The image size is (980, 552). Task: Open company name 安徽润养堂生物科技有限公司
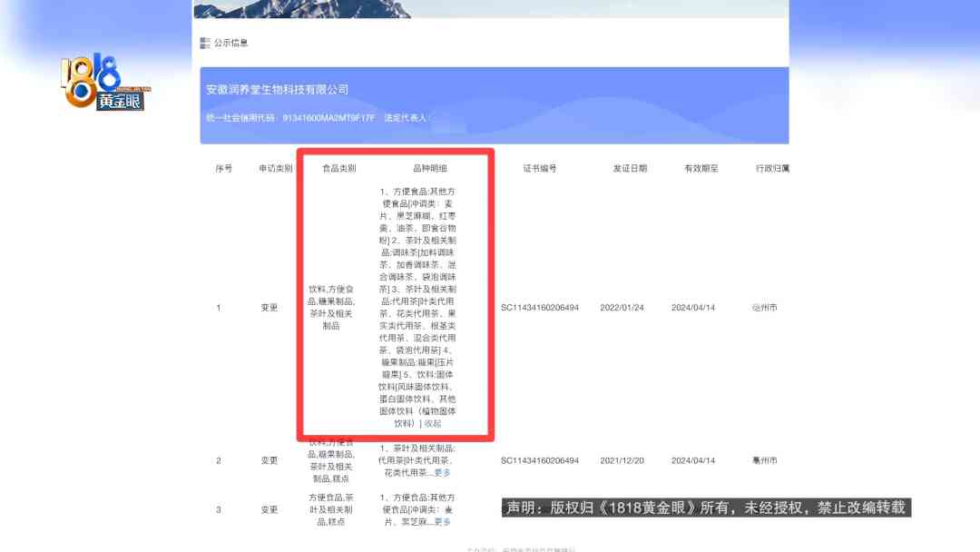(x=278, y=90)
